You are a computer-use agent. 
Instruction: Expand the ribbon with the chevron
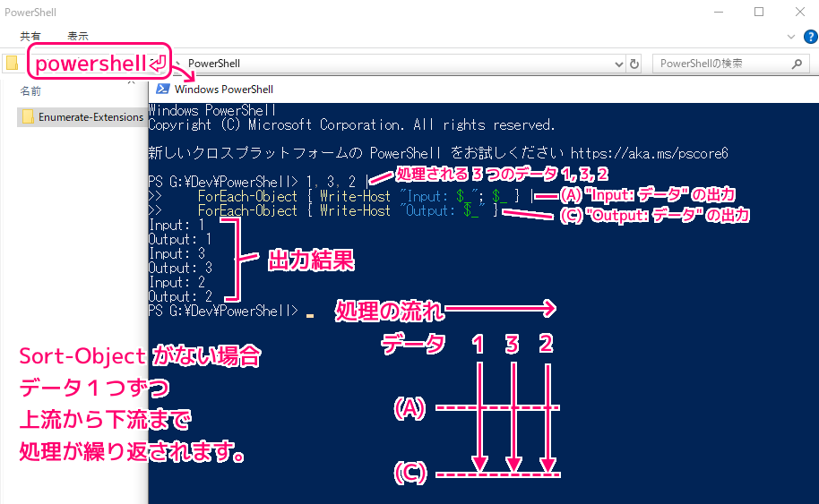tap(789, 37)
